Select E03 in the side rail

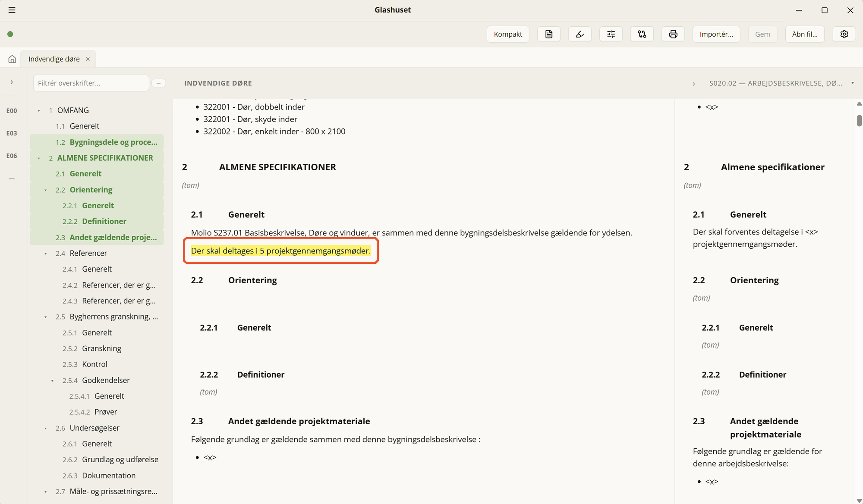point(12,133)
